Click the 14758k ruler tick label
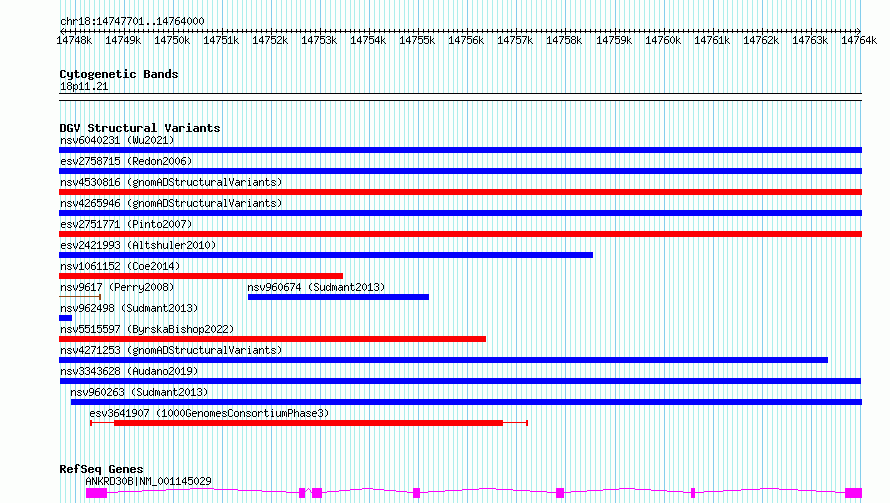Viewport: 890px width, 503px height. click(564, 40)
